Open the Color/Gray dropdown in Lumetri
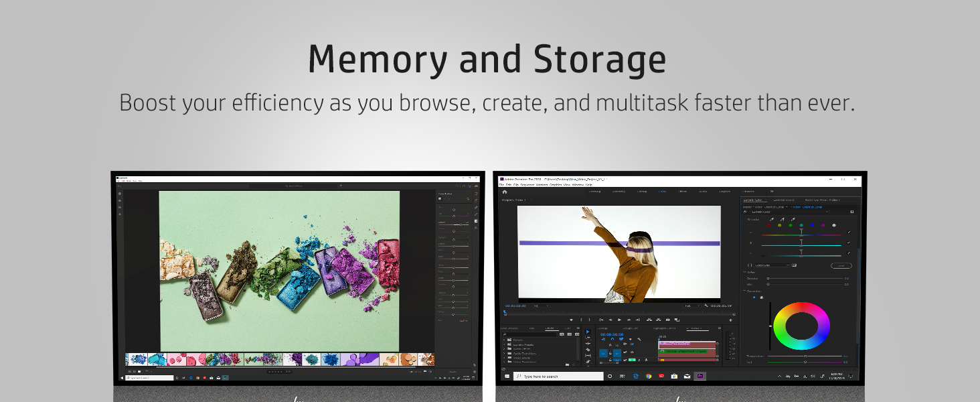Image resolution: width=980 pixels, height=402 pixels. pyautogui.click(x=772, y=265)
